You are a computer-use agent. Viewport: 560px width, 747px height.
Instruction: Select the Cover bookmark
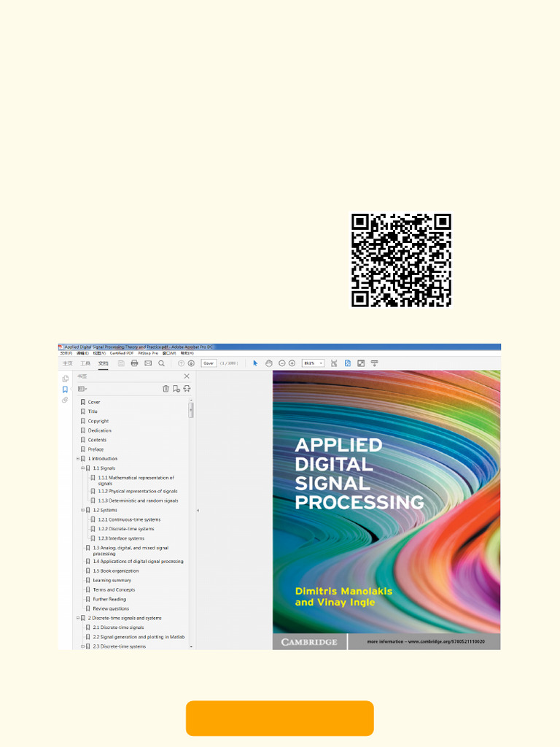[94, 402]
